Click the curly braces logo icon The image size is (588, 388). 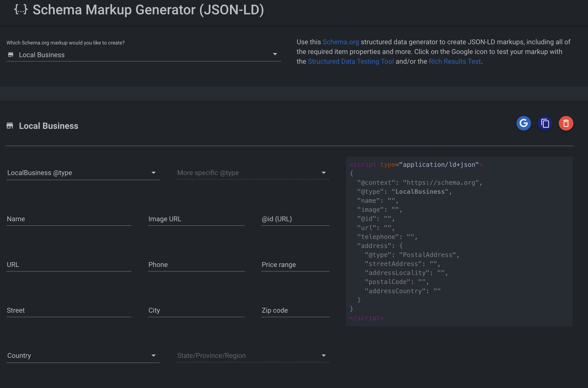pos(21,9)
